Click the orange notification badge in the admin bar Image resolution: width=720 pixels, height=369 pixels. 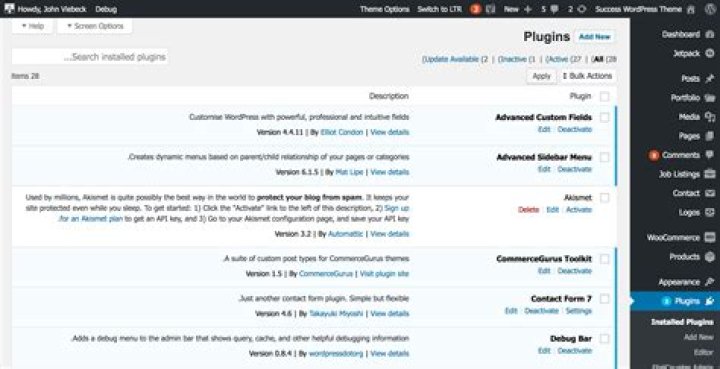[x=476, y=9]
